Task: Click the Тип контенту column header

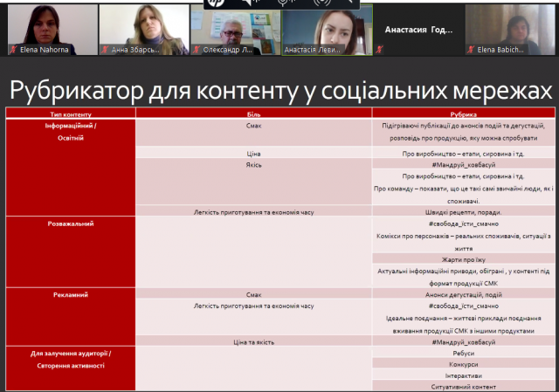Action: tap(71, 114)
